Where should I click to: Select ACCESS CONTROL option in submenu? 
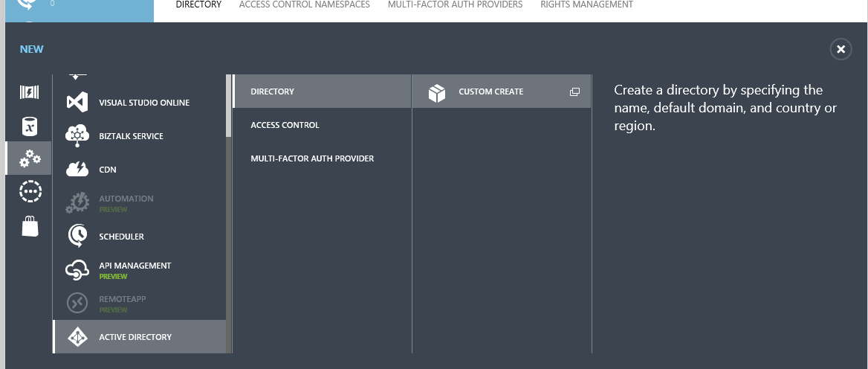coord(323,125)
